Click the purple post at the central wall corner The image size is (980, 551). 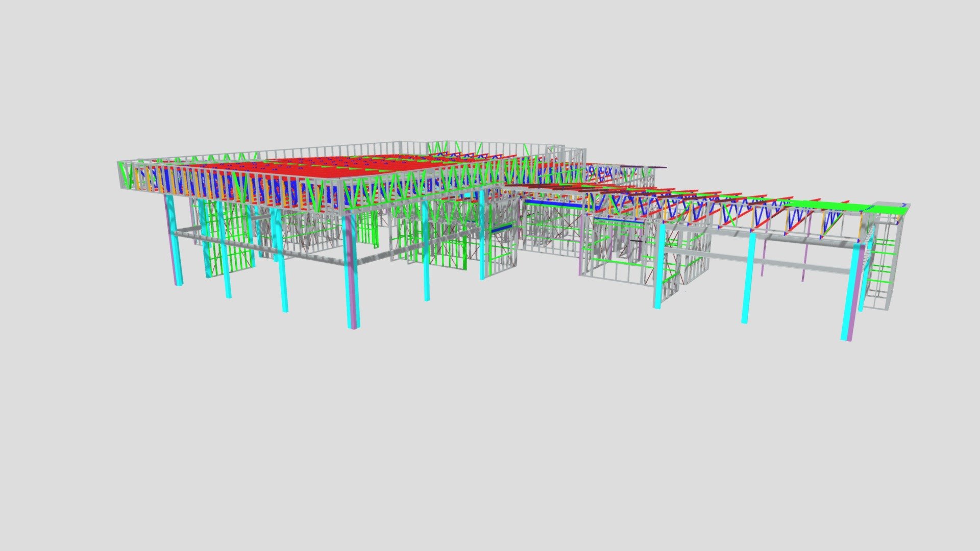pyautogui.click(x=581, y=244)
